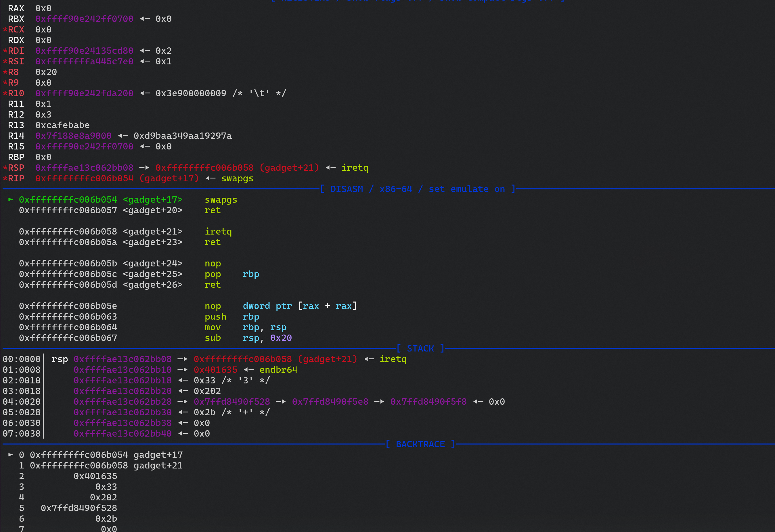This screenshot has width=775, height=532.
Task: Click the ret instruction at gadget+20
Action: coord(213,211)
